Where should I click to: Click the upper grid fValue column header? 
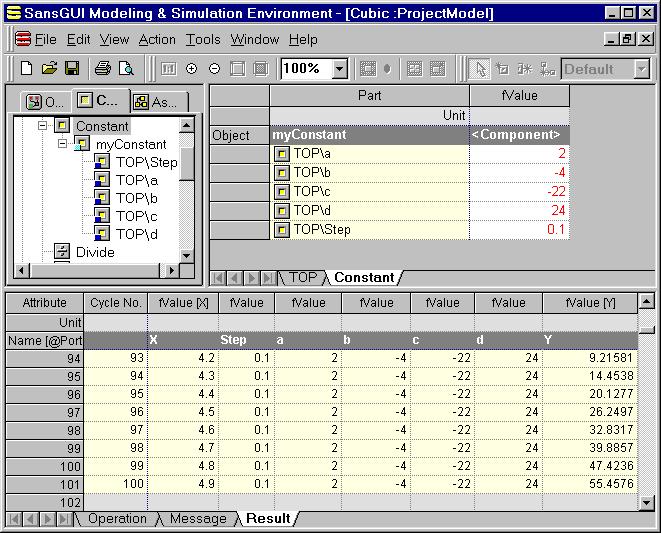[x=519, y=95]
